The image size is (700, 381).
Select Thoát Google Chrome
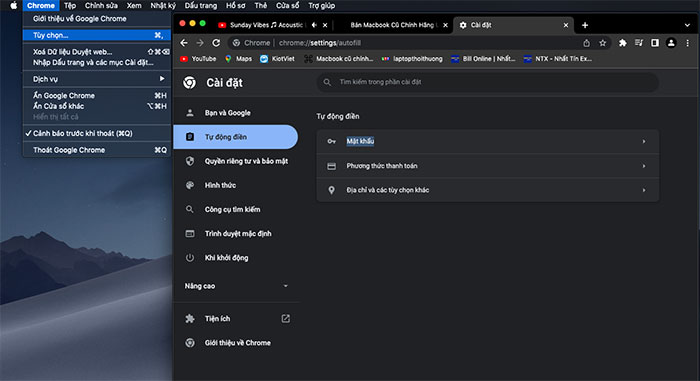click(97, 150)
